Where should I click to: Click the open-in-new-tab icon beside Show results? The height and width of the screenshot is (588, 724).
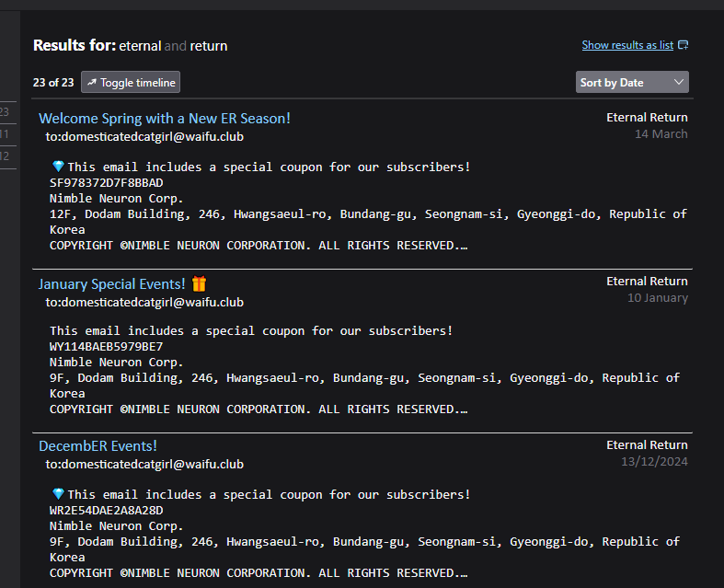click(x=684, y=45)
